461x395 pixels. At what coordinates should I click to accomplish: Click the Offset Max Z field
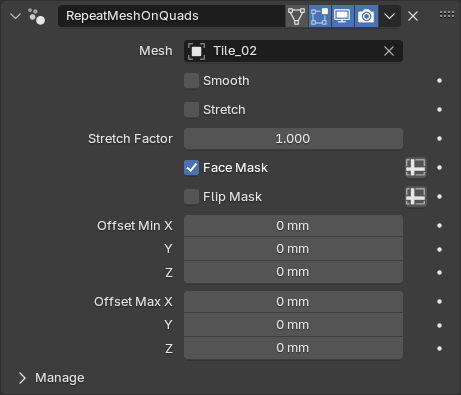point(293,348)
